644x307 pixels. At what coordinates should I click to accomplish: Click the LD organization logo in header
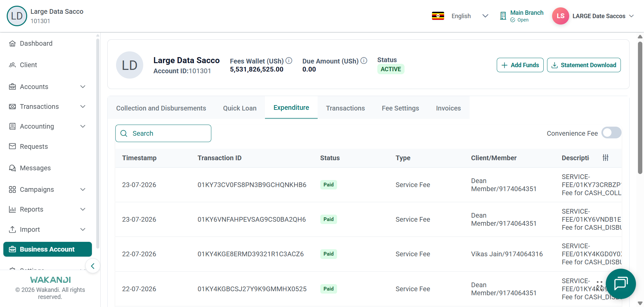click(17, 16)
